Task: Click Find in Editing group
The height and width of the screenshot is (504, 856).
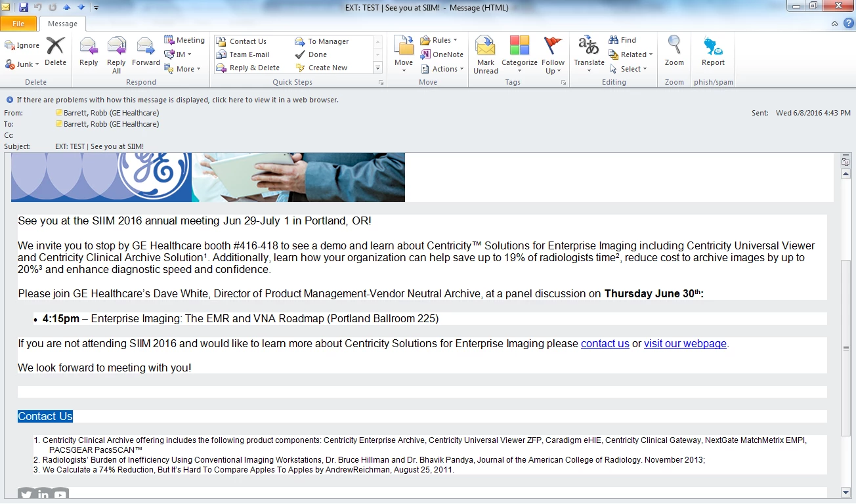Action: pos(622,40)
